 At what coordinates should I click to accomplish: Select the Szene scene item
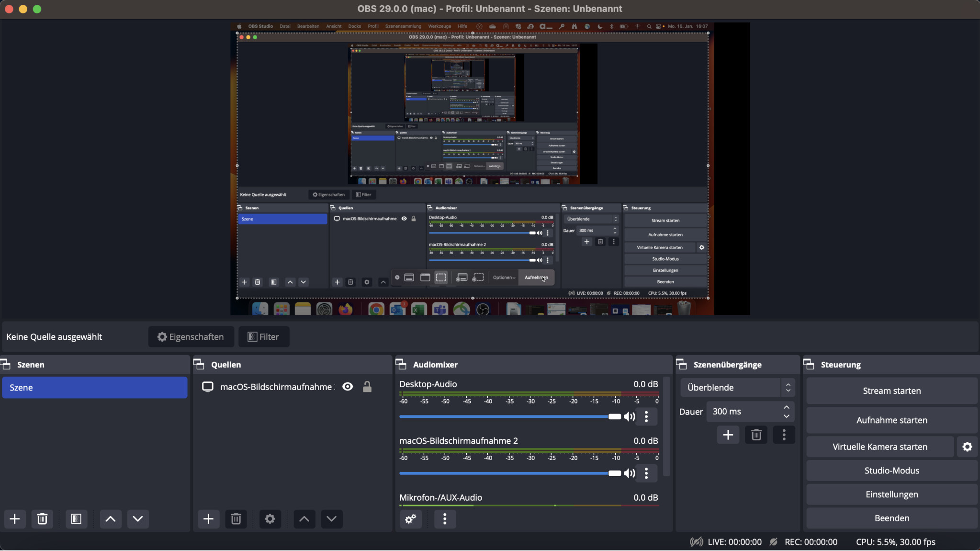[94, 387]
